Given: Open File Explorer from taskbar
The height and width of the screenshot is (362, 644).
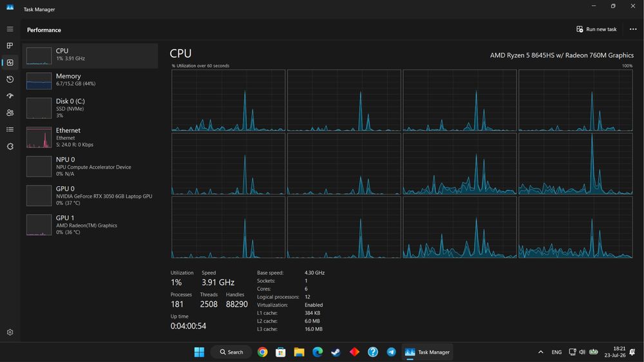Looking at the screenshot, I should click(x=299, y=352).
